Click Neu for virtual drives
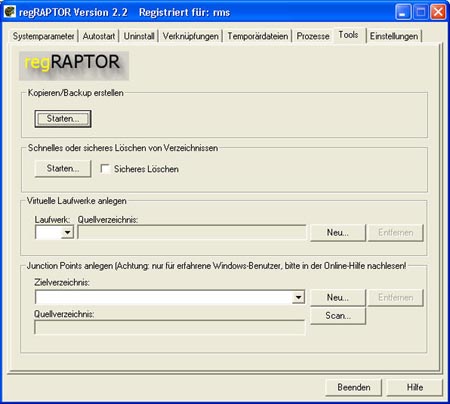 [338, 232]
